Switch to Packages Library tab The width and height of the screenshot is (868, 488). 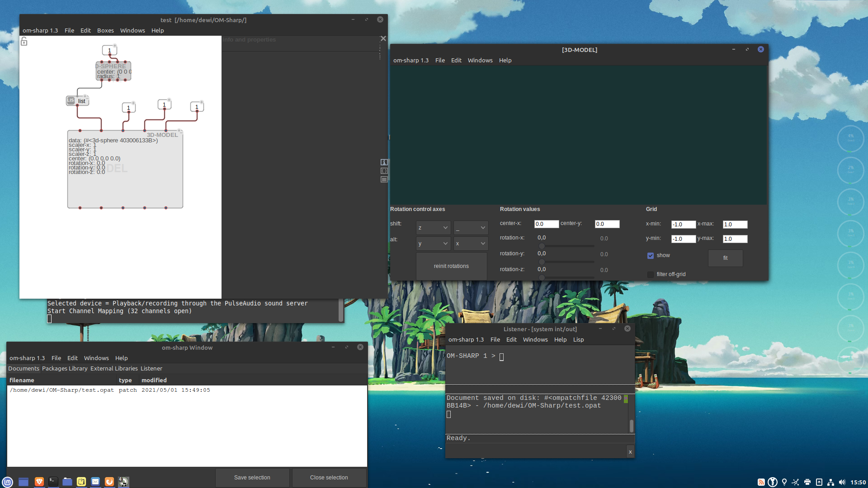pyautogui.click(x=65, y=368)
